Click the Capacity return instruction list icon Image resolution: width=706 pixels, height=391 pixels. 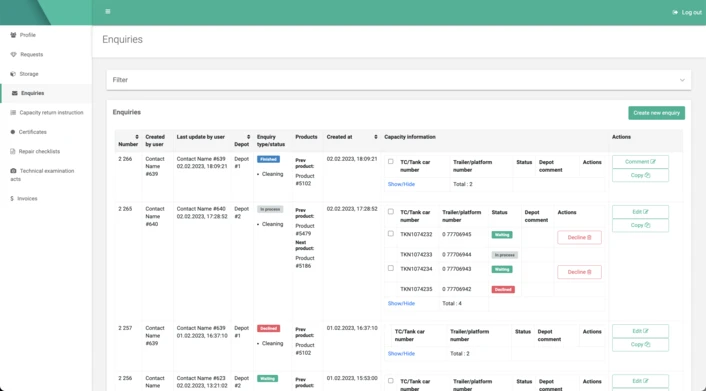coord(13,113)
